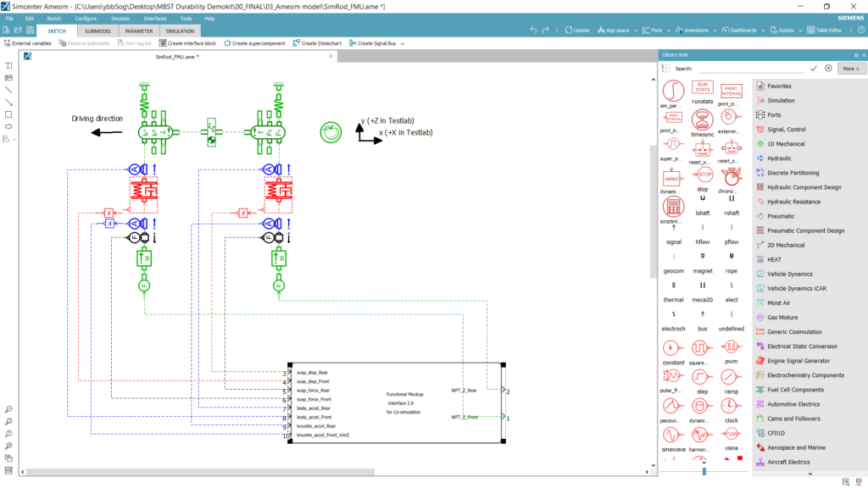Screen dimensions: 868x488
Task: Select the step input component icon
Action: [x=702, y=376]
